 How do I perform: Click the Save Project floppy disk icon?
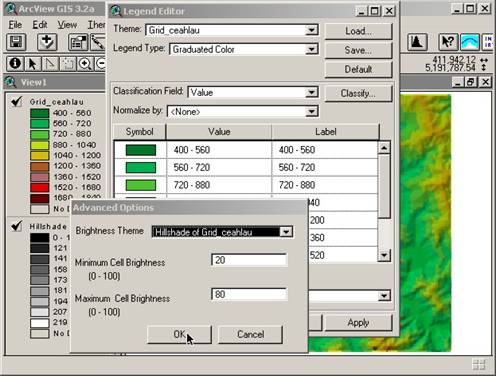(16, 42)
